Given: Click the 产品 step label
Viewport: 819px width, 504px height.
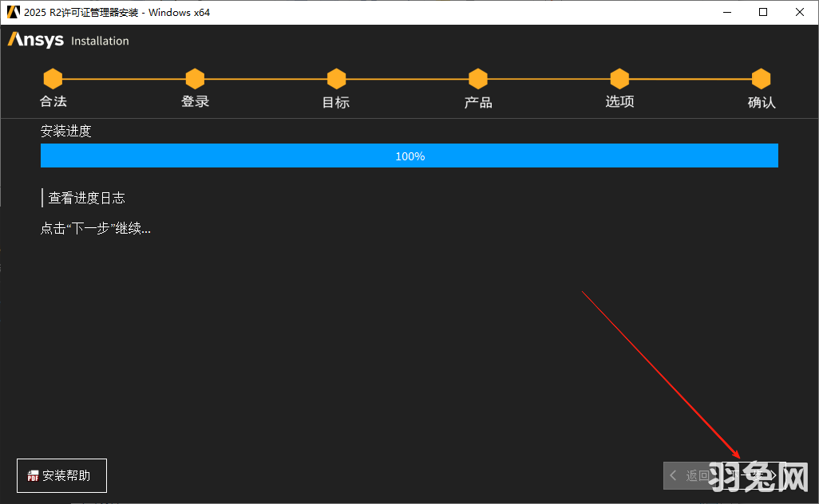Looking at the screenshot, I should (478, 102).
